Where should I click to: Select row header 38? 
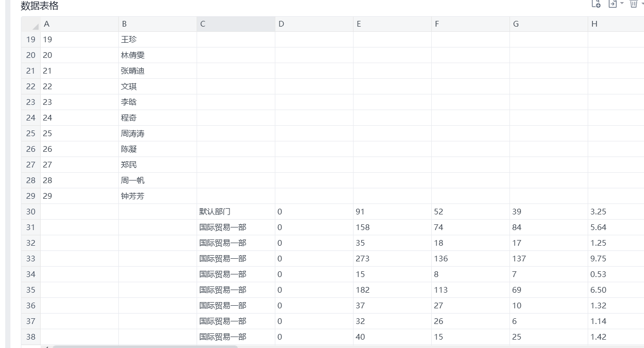tap(31, 337)
